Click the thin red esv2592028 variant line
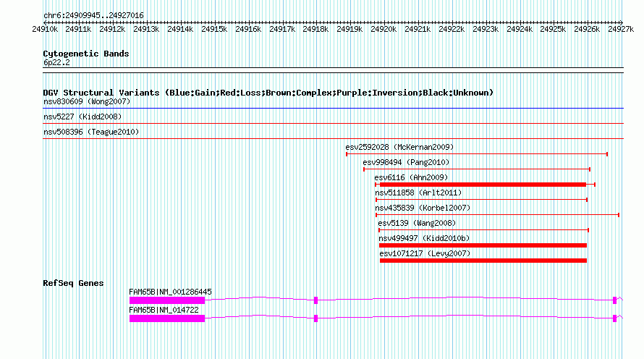The image size is (644, 359). pyautogui.click(x=477, y=154)
